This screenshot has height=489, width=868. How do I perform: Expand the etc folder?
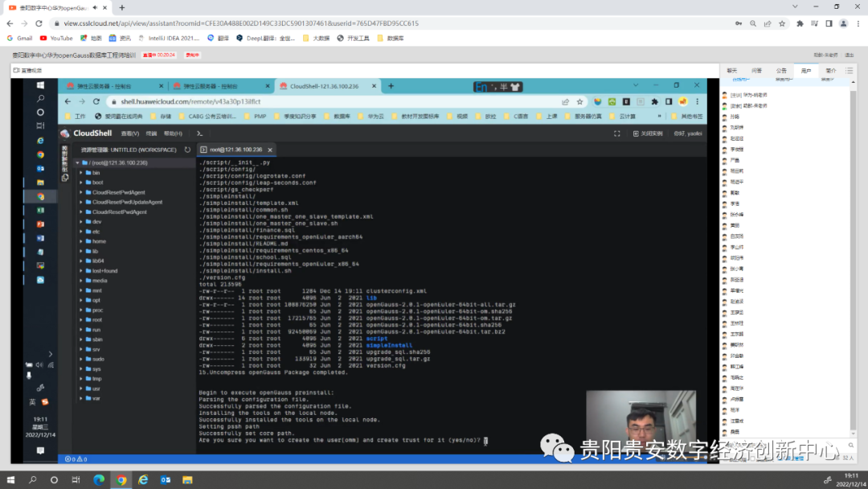click(x=81, y=232)
